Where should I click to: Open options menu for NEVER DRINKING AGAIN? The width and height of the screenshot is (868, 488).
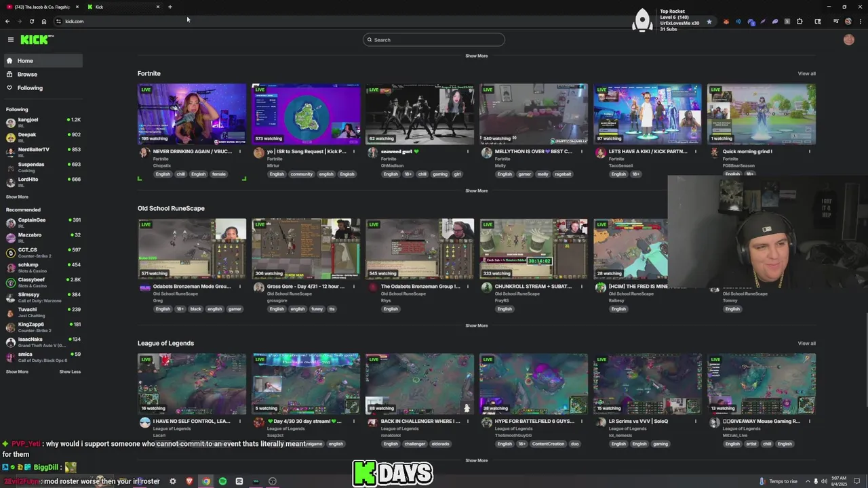[239, 151]
